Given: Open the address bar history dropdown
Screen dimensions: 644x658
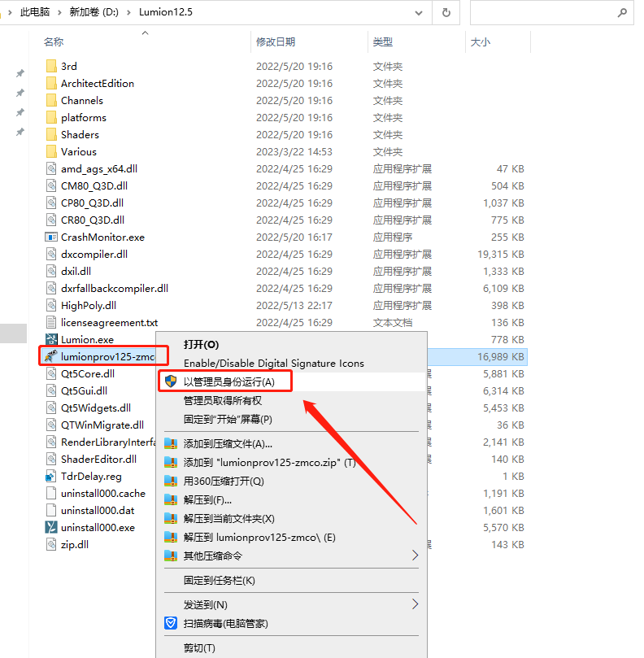Looking at the screenshot, I should (418, 12).
